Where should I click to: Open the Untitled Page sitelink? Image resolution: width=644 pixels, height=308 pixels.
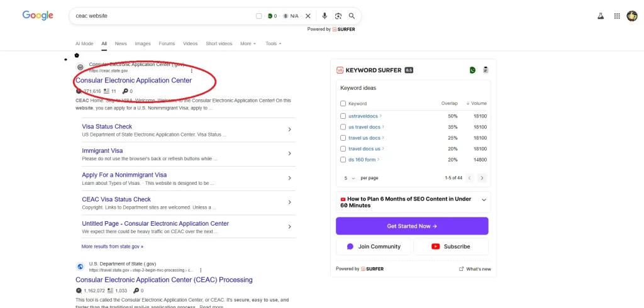[x=155, y=223]
